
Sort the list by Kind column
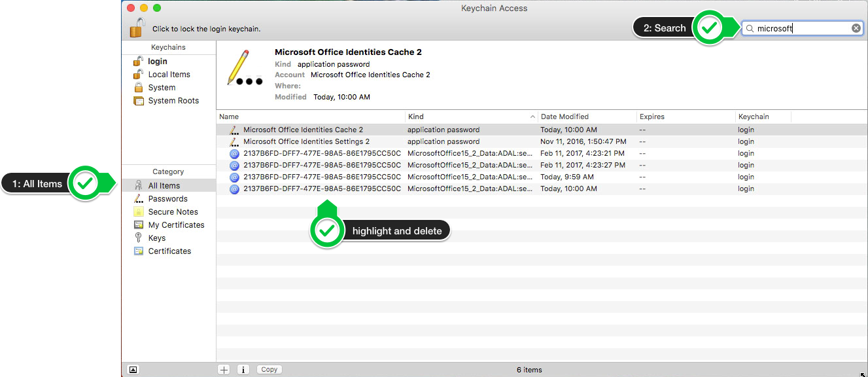click(x=472, y=117)
